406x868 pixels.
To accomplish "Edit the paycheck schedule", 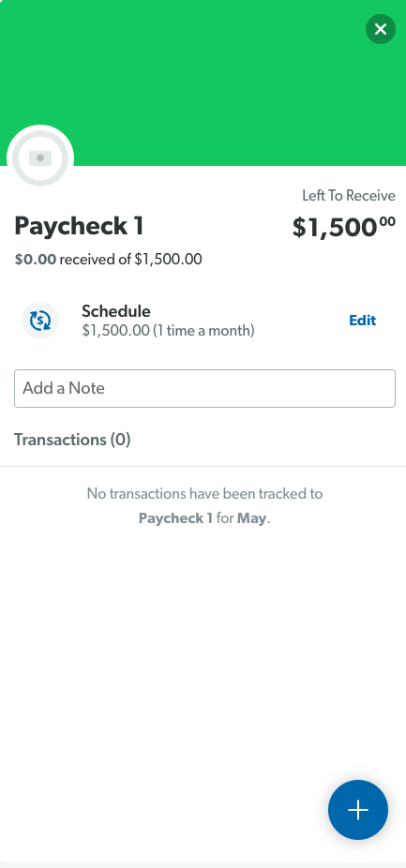I will (362, 321).
